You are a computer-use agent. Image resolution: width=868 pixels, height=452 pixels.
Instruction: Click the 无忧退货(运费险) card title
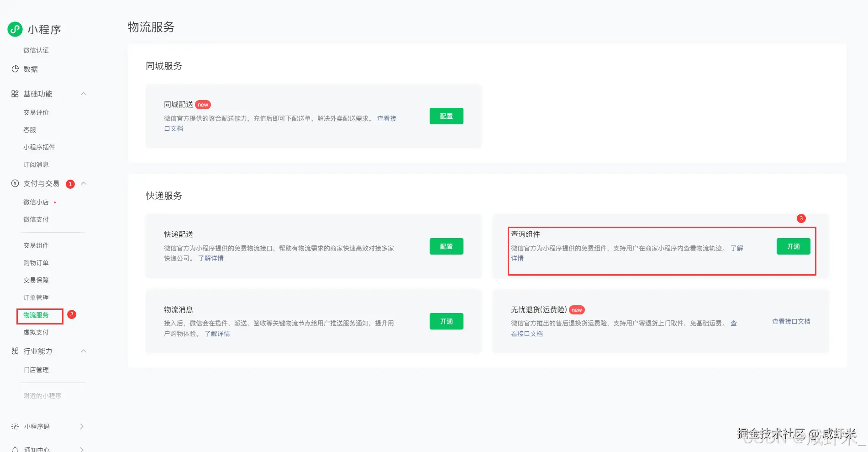point(539,309)
